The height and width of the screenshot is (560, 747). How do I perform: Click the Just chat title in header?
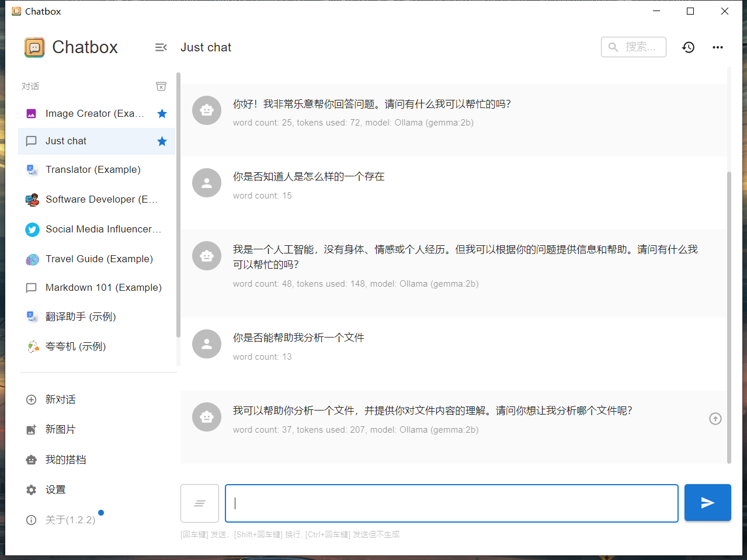click(x=206, y=47)
